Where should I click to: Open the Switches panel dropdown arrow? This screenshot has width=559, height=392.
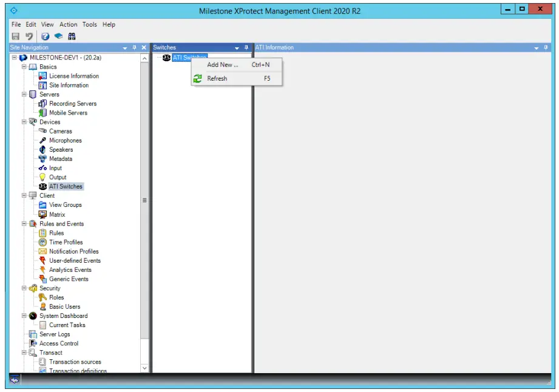pos(237,48)
